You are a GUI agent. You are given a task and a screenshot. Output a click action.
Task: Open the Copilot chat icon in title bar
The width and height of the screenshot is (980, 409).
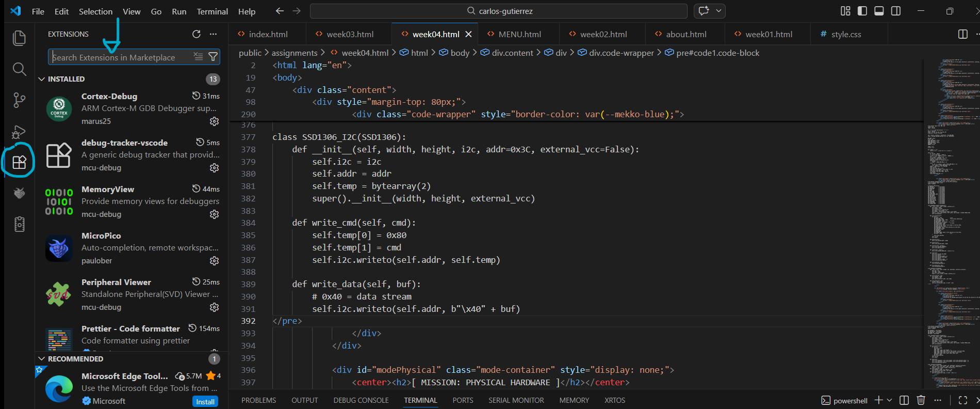tap(704, 11)
